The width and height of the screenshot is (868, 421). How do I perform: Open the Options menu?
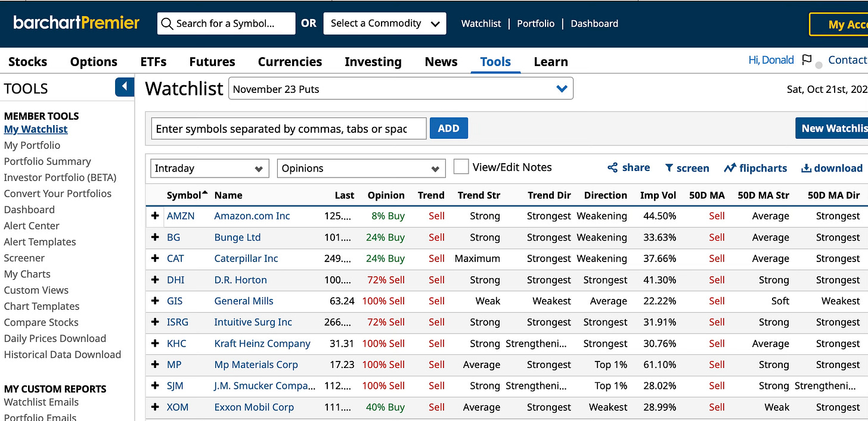coord(94,61)
